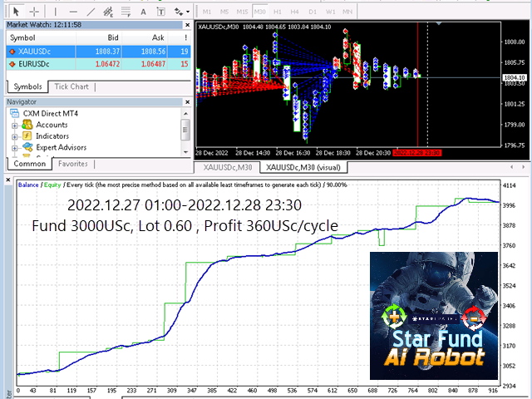
Task: Expand the Accounts tree node
Action: pyautogui.click(x=14, y=125)
